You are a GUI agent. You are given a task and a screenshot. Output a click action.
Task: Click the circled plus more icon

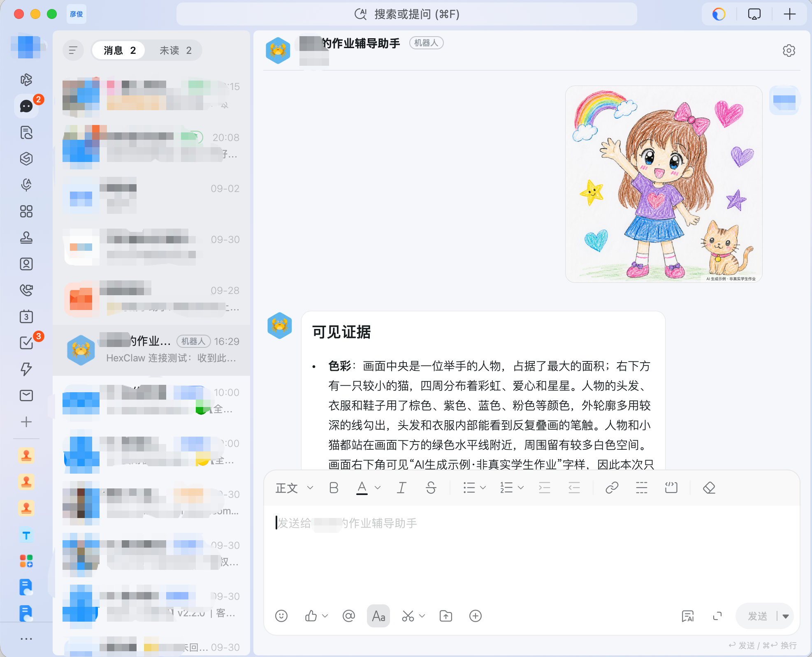pos(476,616)
